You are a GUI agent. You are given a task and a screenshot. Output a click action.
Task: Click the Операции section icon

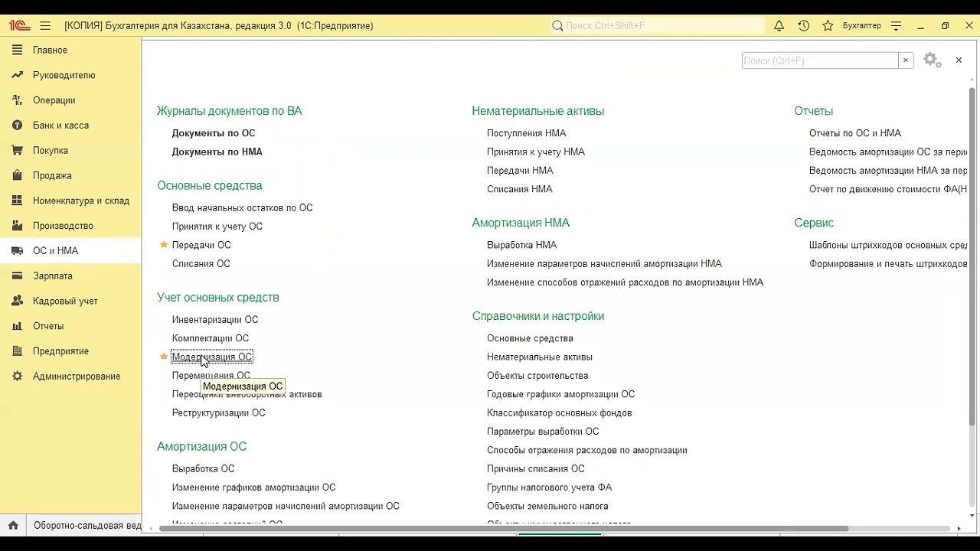click(17, 100)
